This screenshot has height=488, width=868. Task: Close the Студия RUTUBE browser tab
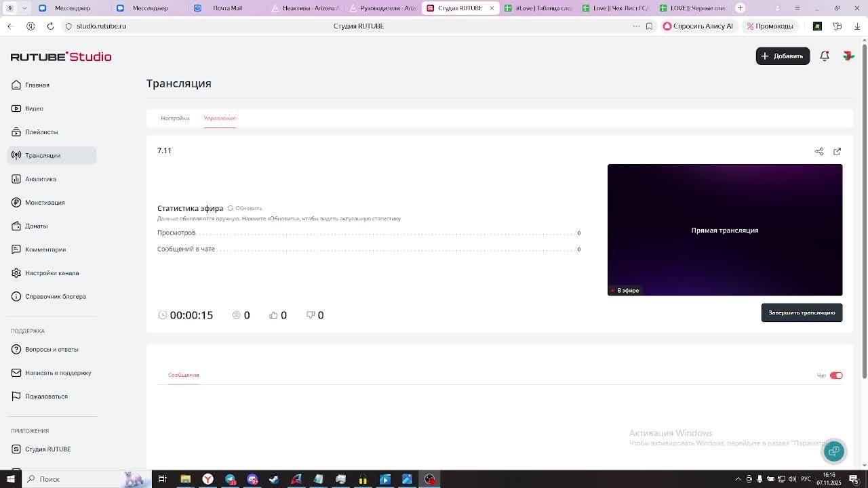tap(492, 8)
